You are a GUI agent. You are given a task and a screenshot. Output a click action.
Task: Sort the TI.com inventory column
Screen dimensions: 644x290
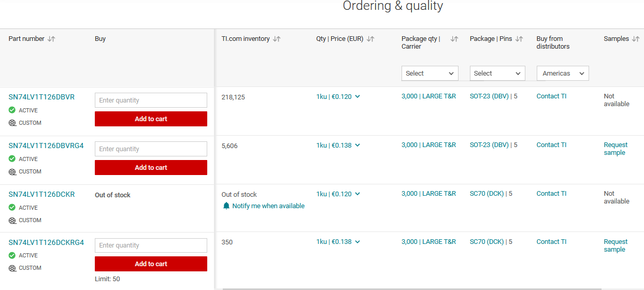(277, 39)
